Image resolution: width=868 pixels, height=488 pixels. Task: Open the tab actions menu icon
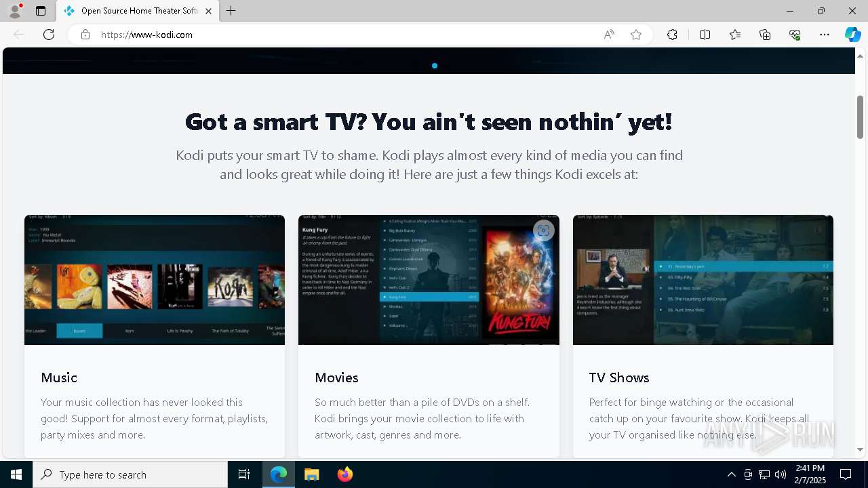[41, 11]
